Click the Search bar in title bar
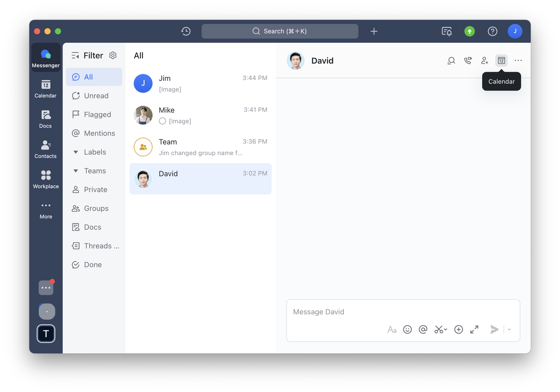This screenshot has width=560, height=392. point(280,31)
